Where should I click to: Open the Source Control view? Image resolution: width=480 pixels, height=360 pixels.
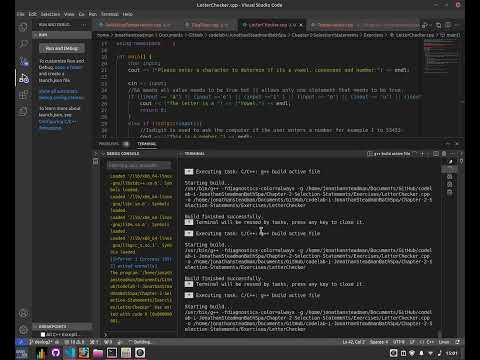point(23,61)
